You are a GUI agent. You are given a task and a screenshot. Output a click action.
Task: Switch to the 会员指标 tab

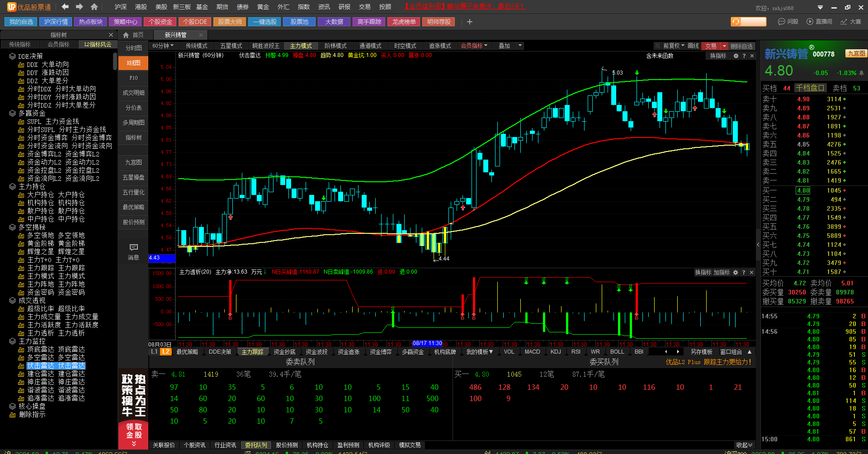(x=58, y=44)
